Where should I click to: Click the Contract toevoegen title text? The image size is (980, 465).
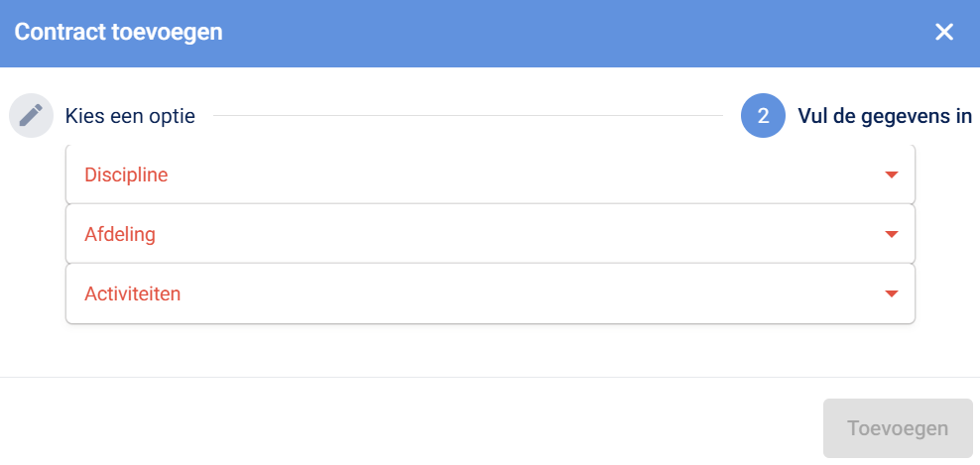point(118,32)
